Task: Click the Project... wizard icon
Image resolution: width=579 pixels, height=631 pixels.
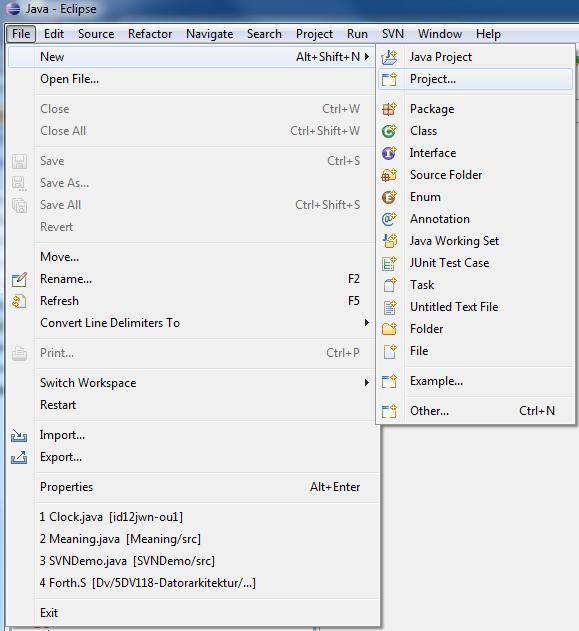Action: tap(389, 79)
